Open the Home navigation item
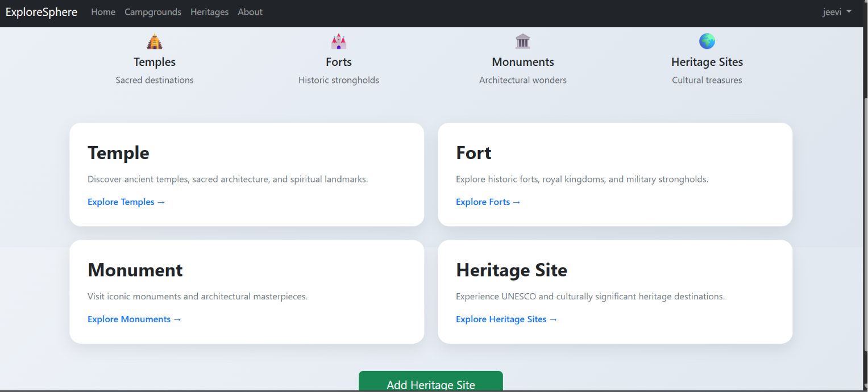This screenshot has width=868, height=392. 103,12
